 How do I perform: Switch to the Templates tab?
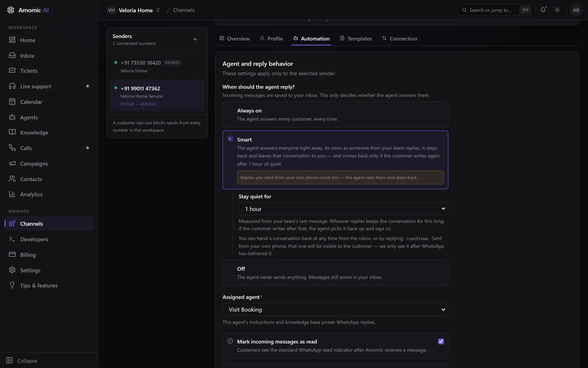(x=356, y=38)
